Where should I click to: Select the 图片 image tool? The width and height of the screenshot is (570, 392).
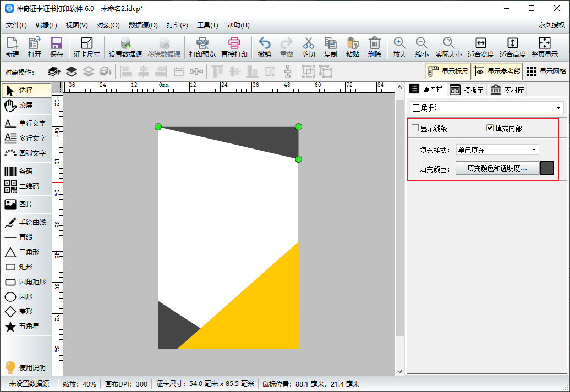point(26,205)
